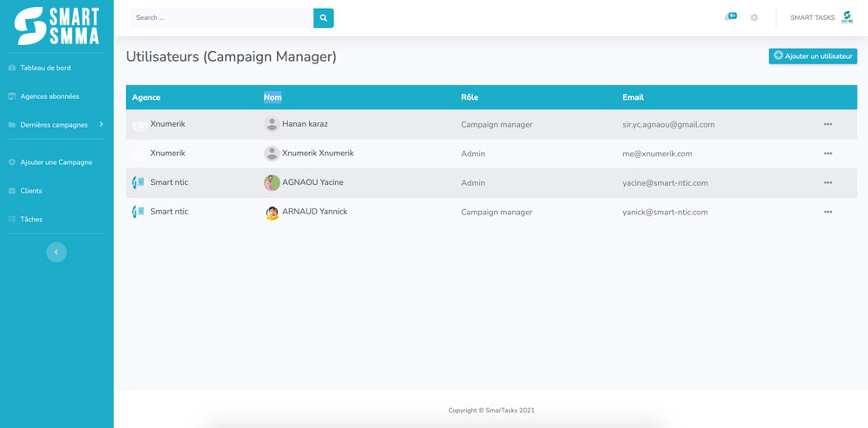Click ARNAUD Yannick's profile avatar
This screenshot has width=868, height=428.
(272, 213)
